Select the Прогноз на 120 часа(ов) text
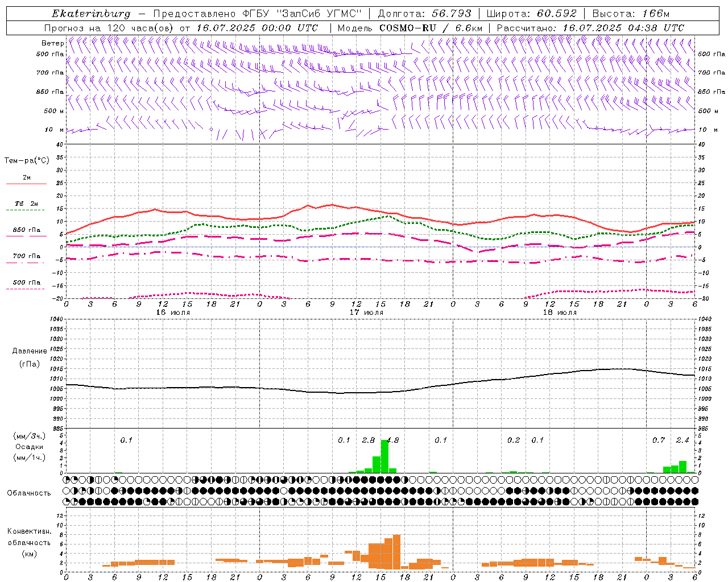This screenshot has width=728, height=582. coord(109,28)
